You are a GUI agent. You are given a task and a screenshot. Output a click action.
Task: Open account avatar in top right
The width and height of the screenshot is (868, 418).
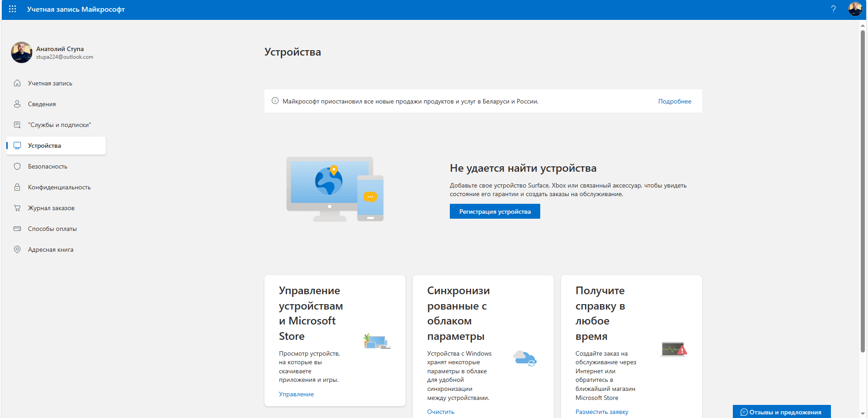[855, 9]
